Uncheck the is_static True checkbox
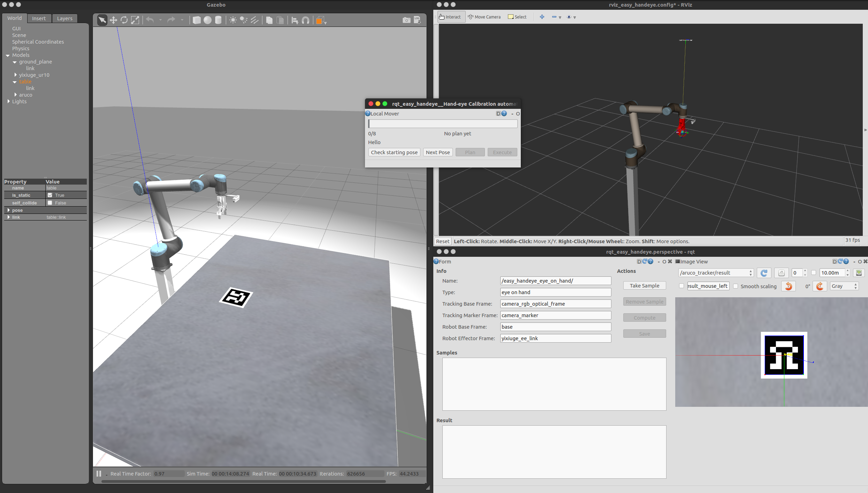 point(50,195)
